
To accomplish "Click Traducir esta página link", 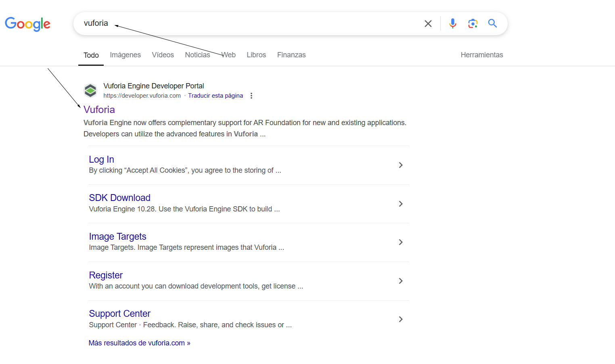I will click(x=215, y=96).
